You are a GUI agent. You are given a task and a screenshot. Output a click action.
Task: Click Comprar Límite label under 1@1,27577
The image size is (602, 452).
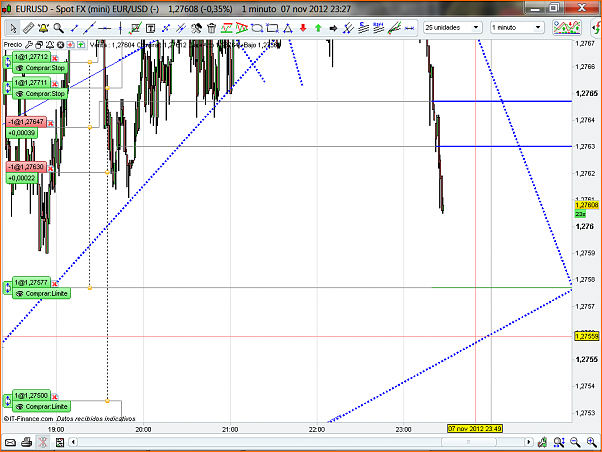(42, 294)
